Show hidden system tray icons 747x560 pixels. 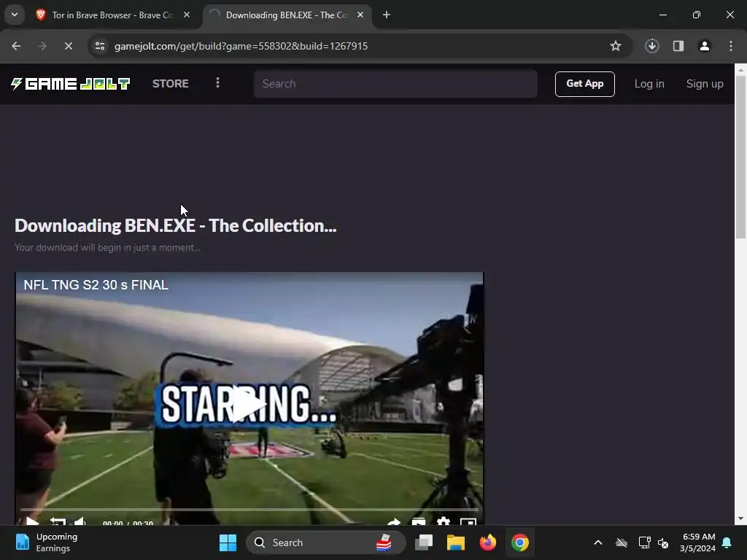click(598, 542)
